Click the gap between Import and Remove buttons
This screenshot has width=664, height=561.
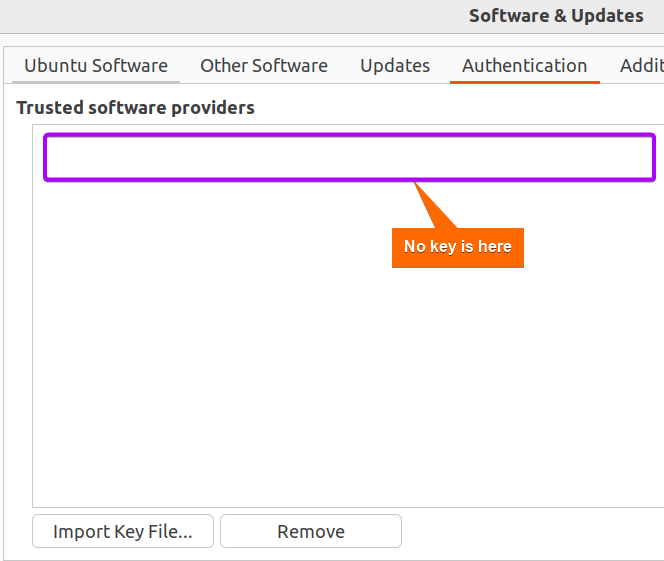(x=217, y=531)
